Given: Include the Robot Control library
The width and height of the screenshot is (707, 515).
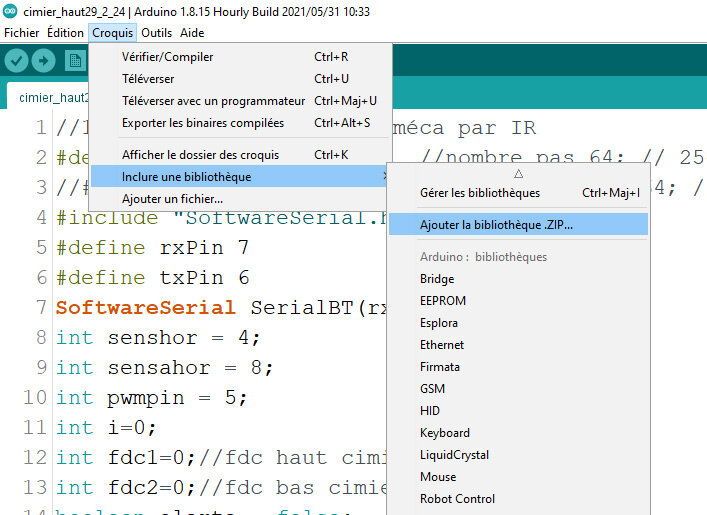Looking at the screenshot, I should click(518, 499).
